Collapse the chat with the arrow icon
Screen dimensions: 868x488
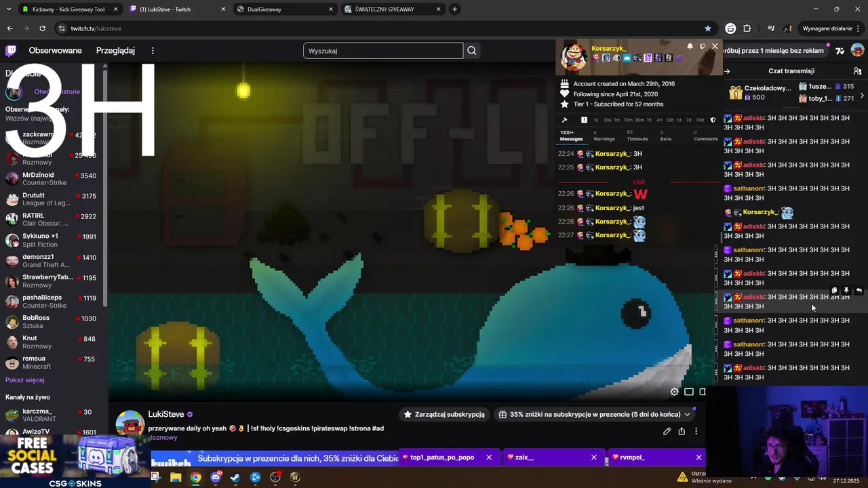[727, 71]
